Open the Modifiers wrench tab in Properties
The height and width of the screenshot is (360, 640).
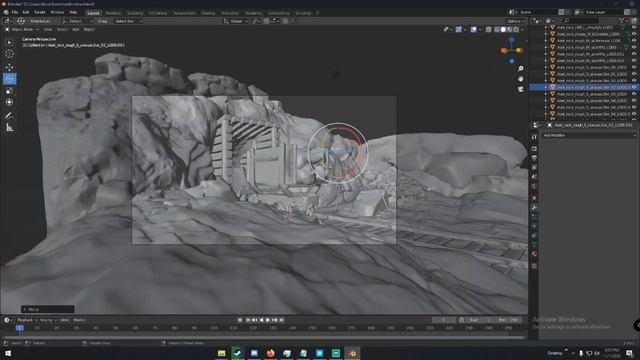pos(534,207)
